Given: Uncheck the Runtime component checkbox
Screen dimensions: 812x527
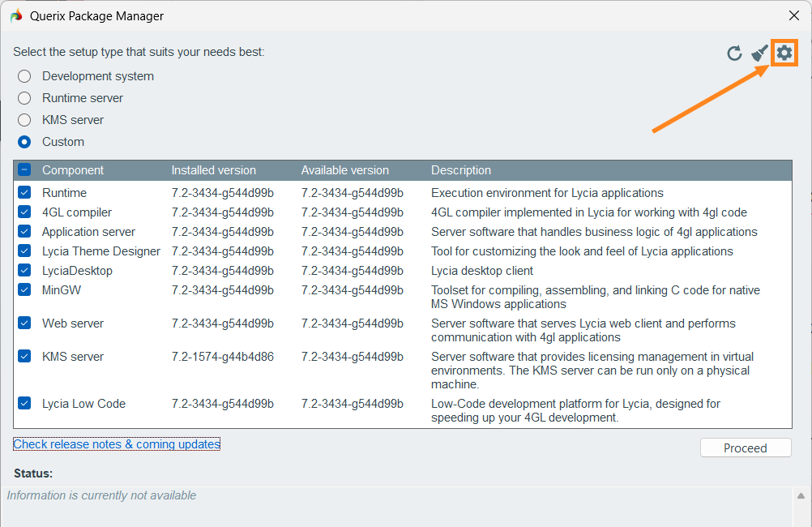Looking at the screenshot, I should [x=24, y=193].
